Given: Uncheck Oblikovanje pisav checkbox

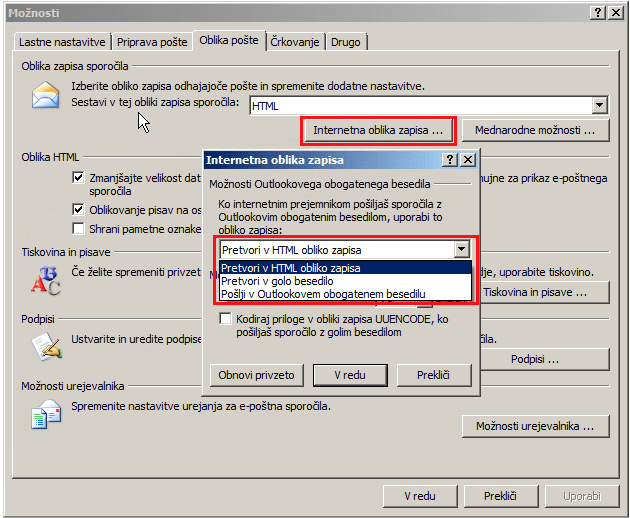Looking at the screenshot, I should pos(79,210).
